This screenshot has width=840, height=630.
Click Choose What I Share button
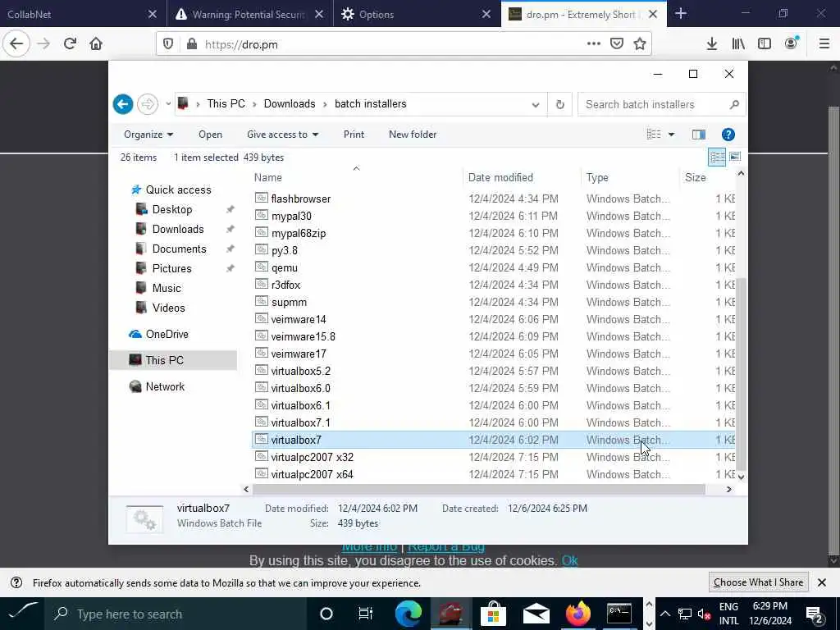pos(758,582)
